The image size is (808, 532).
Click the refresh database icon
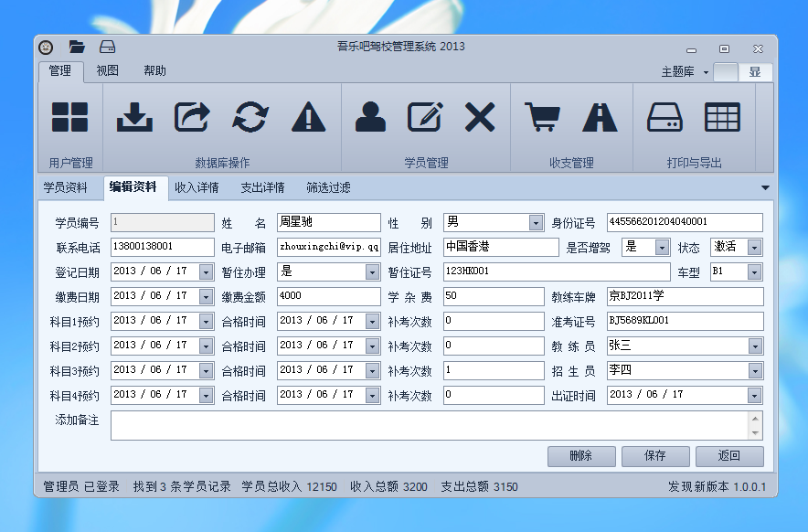pyautogui.click(x=250, y=117)
